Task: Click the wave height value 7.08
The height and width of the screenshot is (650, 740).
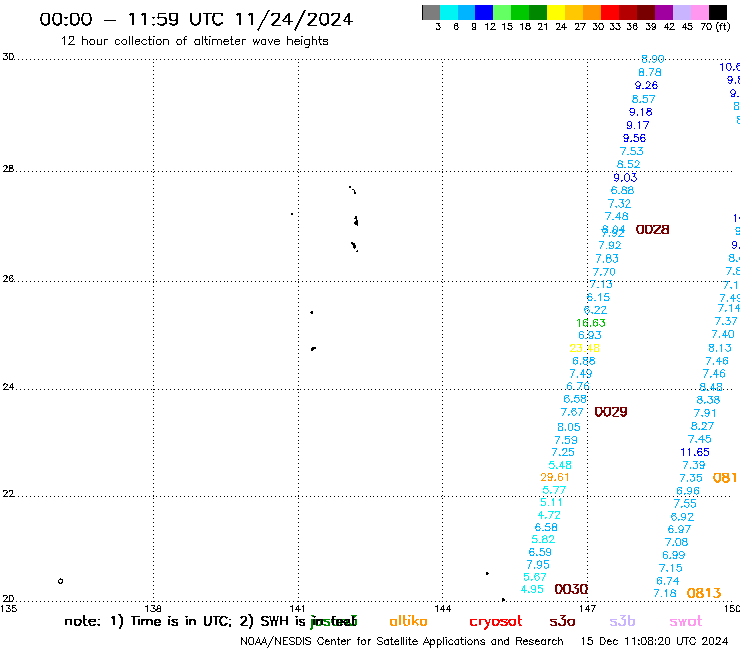Action: coord(676,542)
